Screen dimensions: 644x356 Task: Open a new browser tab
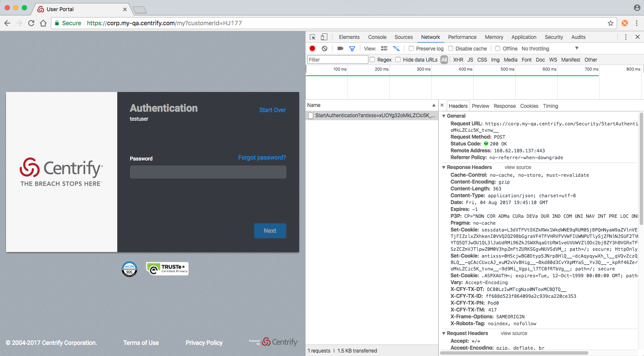point(139,9)
